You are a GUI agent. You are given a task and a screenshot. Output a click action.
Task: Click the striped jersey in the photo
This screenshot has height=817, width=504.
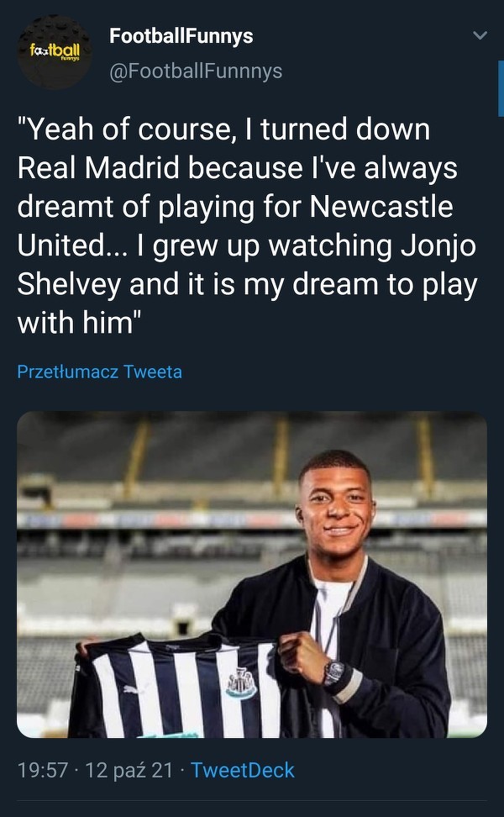tap(168, 685)
